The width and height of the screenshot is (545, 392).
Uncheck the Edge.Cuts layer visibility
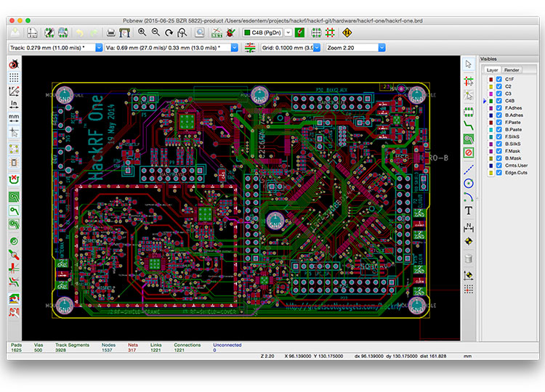tap(498, 172)
